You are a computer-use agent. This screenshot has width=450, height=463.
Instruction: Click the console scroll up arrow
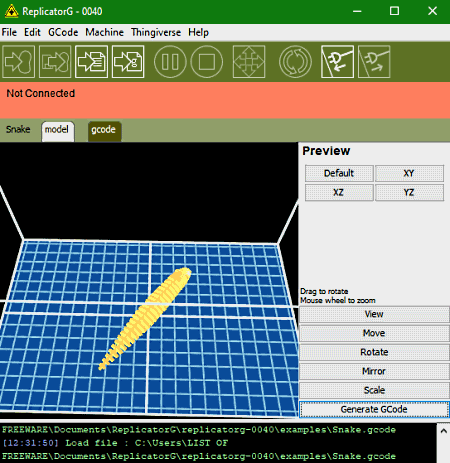coord(444,431)
